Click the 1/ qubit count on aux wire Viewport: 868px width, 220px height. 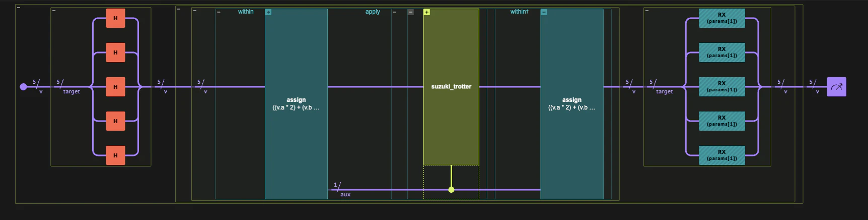click(x=337, y=185)
